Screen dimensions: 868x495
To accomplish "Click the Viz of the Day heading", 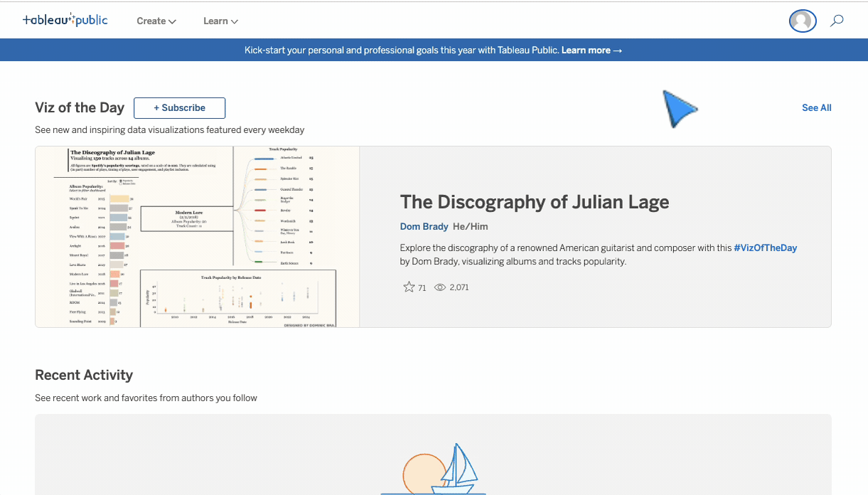I will click(80, 108).
